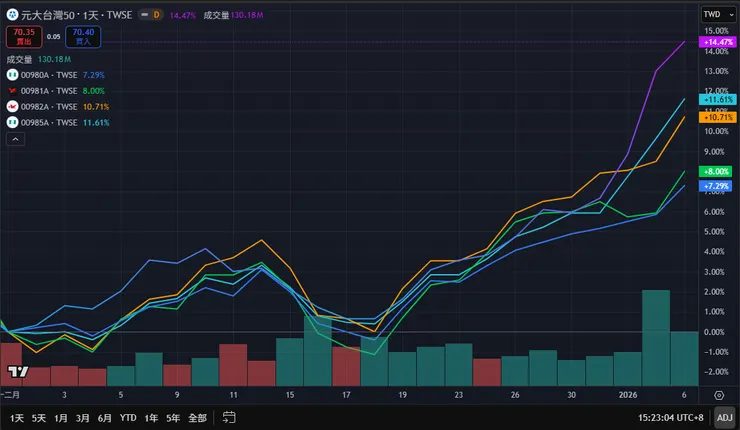Click the +10.71% orange price label

718,117
